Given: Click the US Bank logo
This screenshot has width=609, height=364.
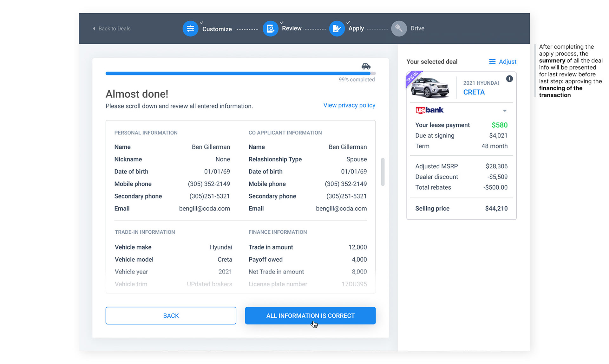Looking at the screenshot, I should point(429,110).
